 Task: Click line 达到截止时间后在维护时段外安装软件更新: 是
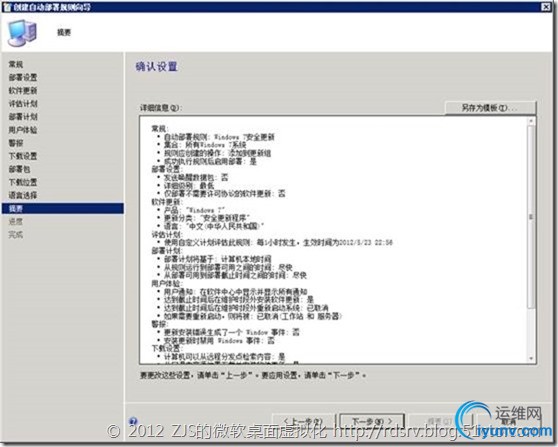pos(239,300)
